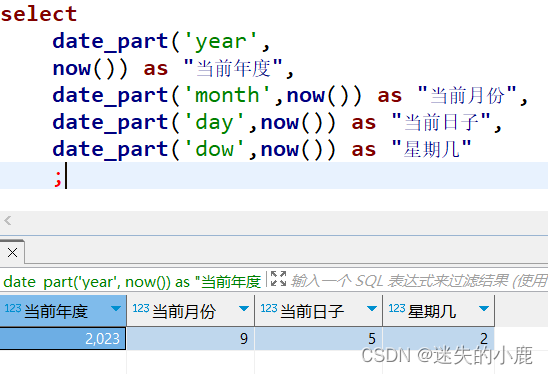This screenshot has height=374, width=548.
Task: Click the 'day' string in the editor
Action: point(214,123)
